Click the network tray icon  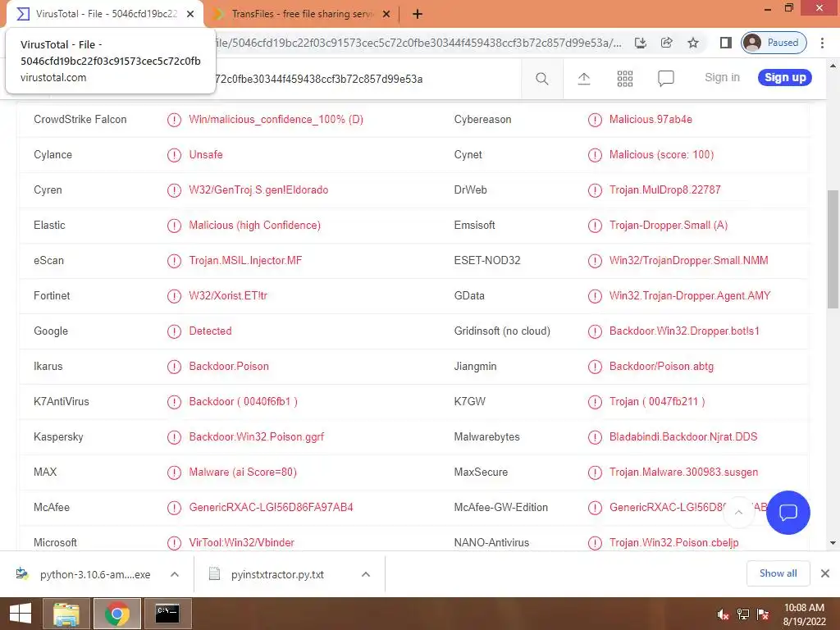743,614
